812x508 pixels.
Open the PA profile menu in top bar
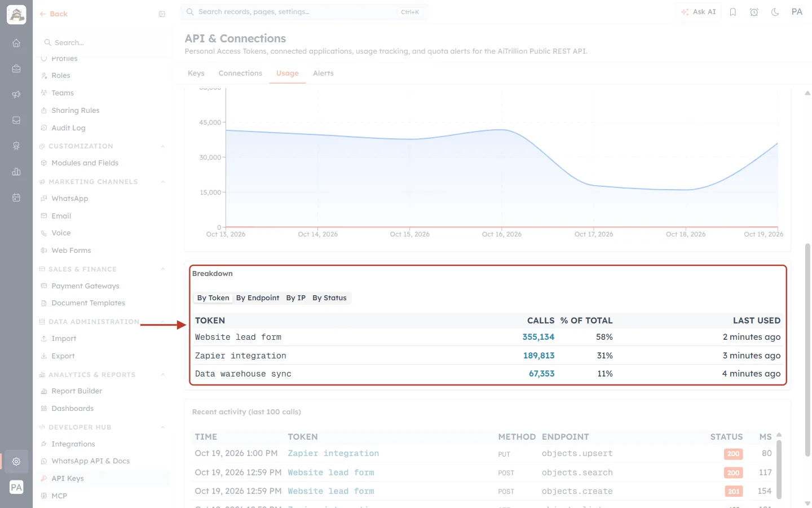(x=797, y=12)
